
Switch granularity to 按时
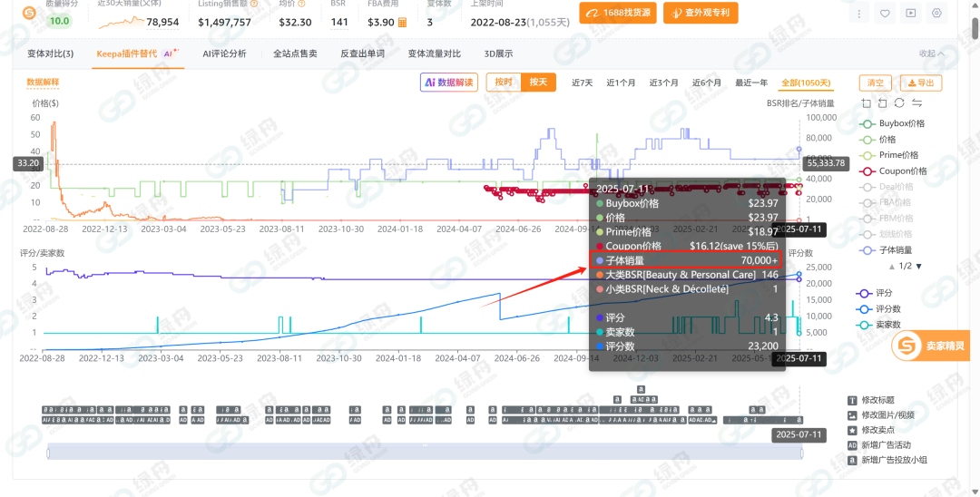tap(504, 83)
